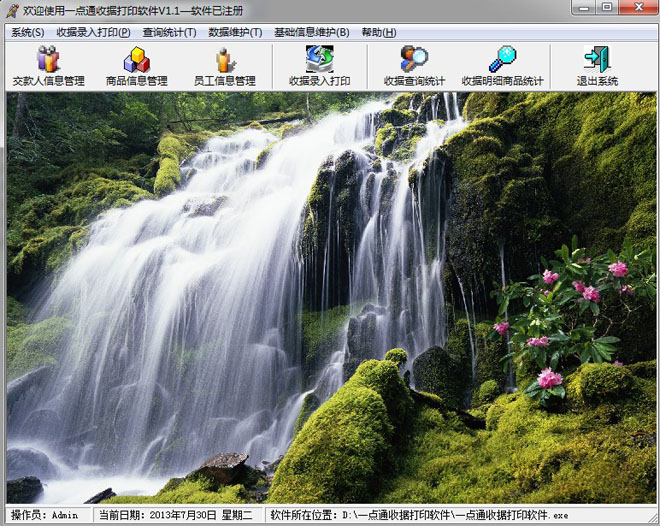The height and width of the screenshot is (526, 660).
Task: Maximize the application window
Action: 607,8
